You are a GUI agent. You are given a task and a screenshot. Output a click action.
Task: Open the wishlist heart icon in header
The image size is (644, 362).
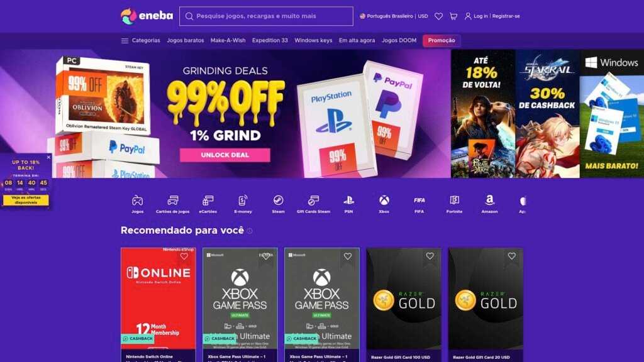[x=438, y=16]
